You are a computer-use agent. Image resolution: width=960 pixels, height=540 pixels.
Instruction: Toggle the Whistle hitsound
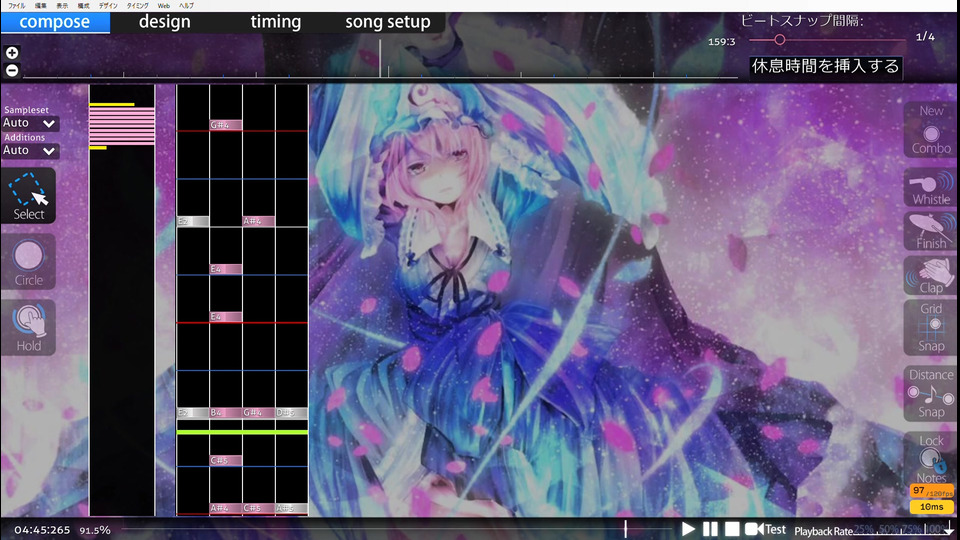coord(931,188)
